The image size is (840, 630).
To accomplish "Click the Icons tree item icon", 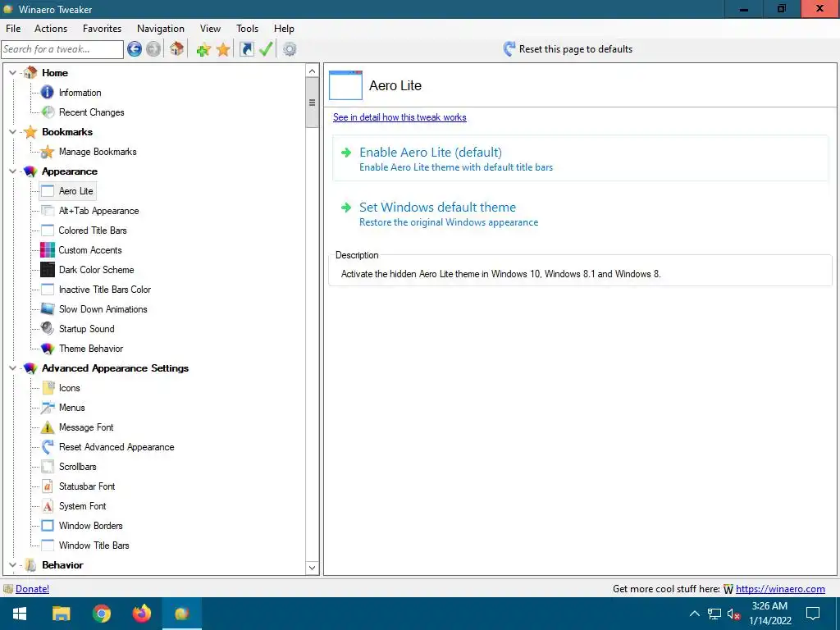I will pyautogui.click(x=47, y=388).
